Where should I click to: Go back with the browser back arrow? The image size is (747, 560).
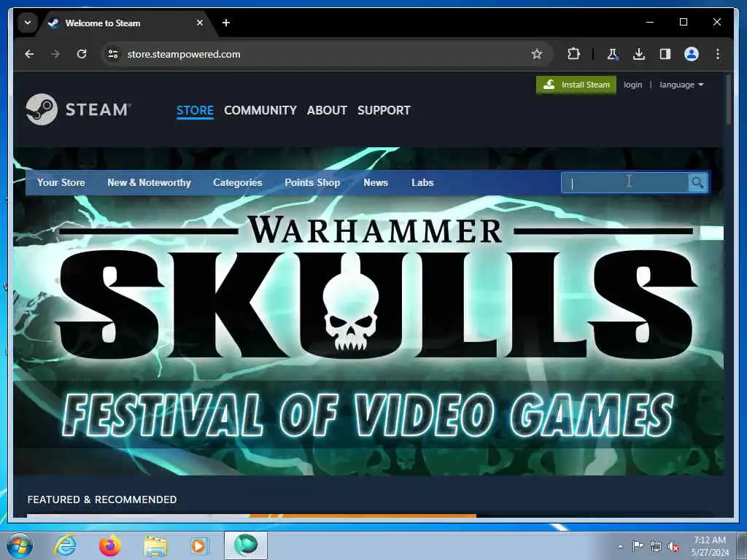click(x=29, y=54)
